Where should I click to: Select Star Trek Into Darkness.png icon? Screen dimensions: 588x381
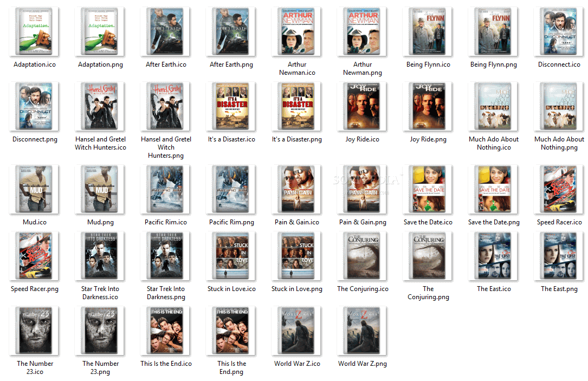click(166, 256)
